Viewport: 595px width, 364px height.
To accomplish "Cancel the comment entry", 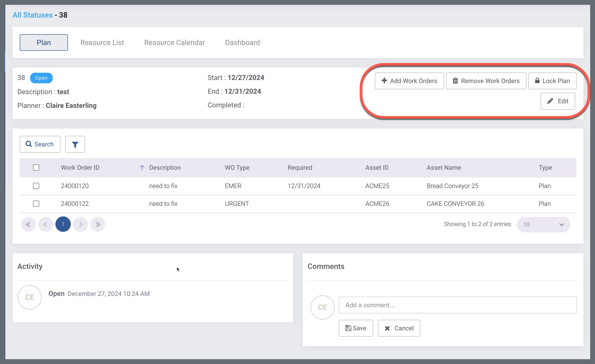I will tap(399, 328).
